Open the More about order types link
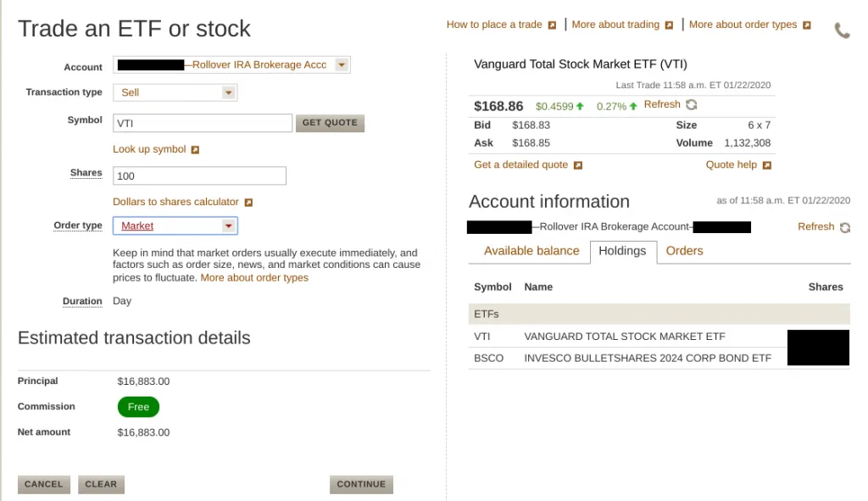This screenshot has width=868, height=501. pos(254,277)
